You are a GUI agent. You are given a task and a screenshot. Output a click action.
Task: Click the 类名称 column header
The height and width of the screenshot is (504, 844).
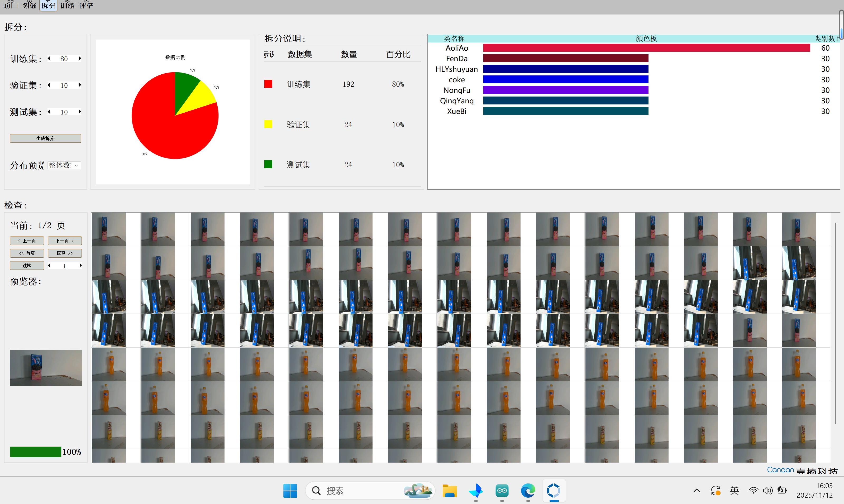click(454, 39)
